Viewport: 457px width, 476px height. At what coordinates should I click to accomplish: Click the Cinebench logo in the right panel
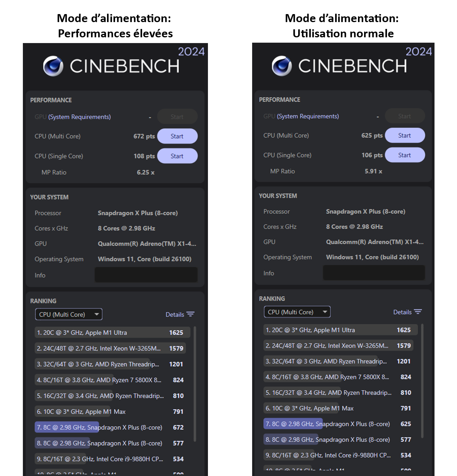pyautogui.click(x=282, y=65)
